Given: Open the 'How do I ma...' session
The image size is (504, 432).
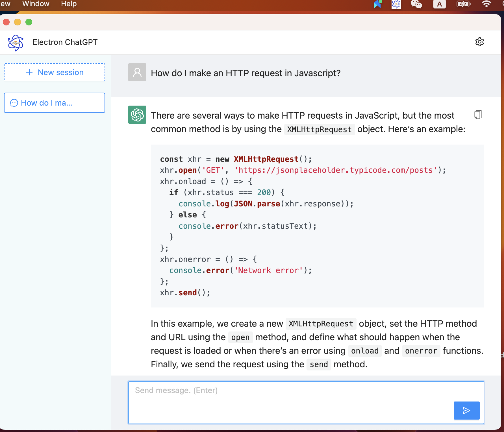Looking at the screenshot, I should [x=55, y=103].
